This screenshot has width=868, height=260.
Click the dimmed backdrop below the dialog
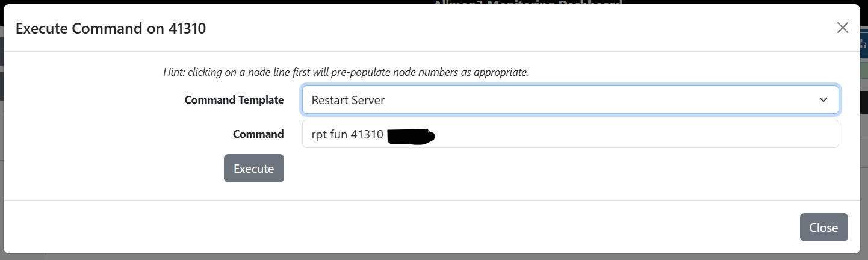(421, 257)
